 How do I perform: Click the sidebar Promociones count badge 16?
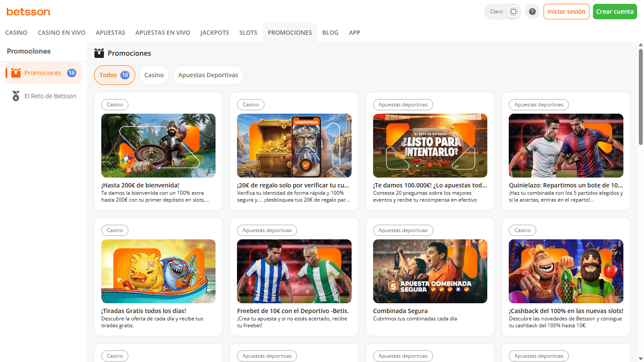tap(72, 73)
